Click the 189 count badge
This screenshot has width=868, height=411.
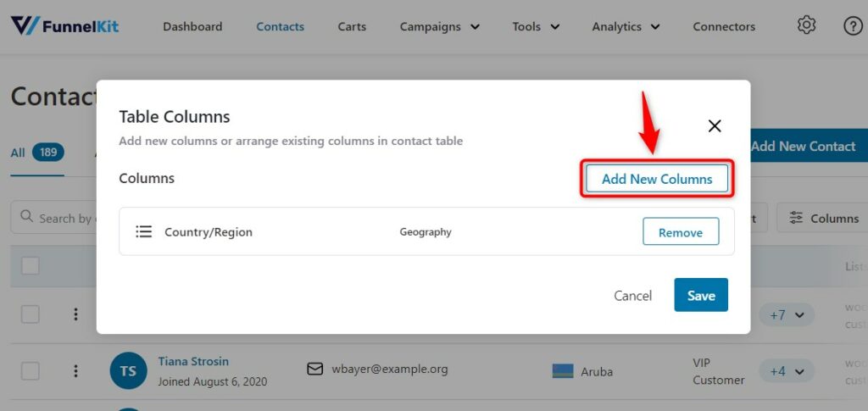point(48,153)
